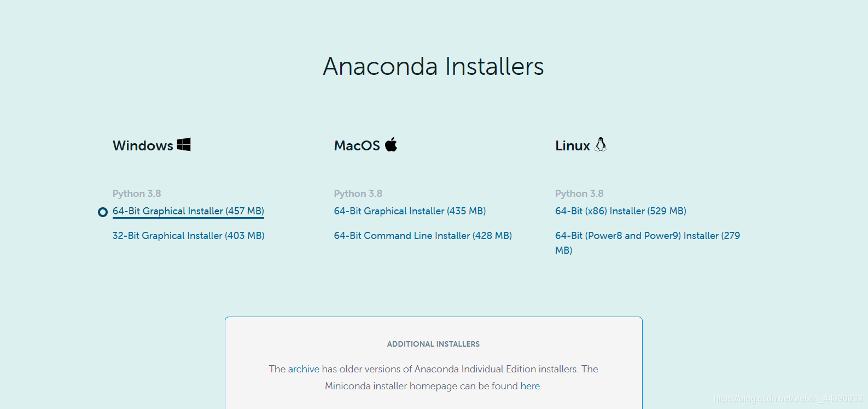
Task: Visit the Miniconda installer homepage via 'here' link
Action: click(529, 386)
